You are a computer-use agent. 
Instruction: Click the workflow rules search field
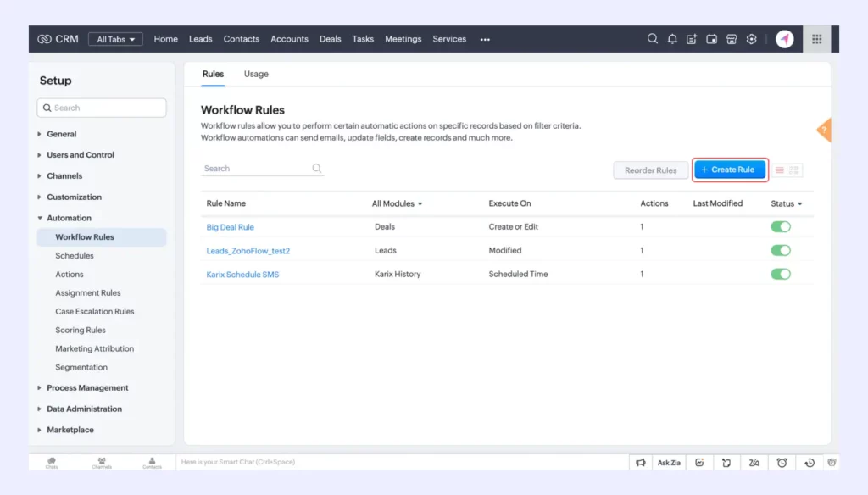(254, 168)
